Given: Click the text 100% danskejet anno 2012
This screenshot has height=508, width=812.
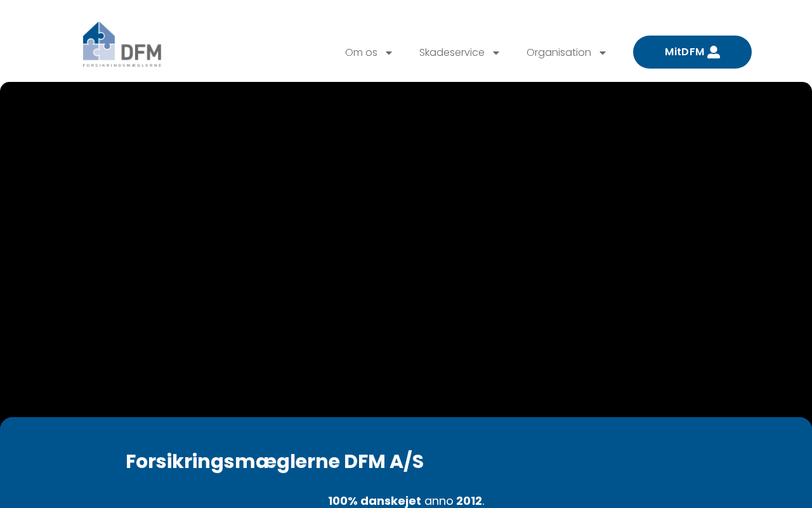Looking at the screenshot, I should pyautogui.click(x=406, y=500).
